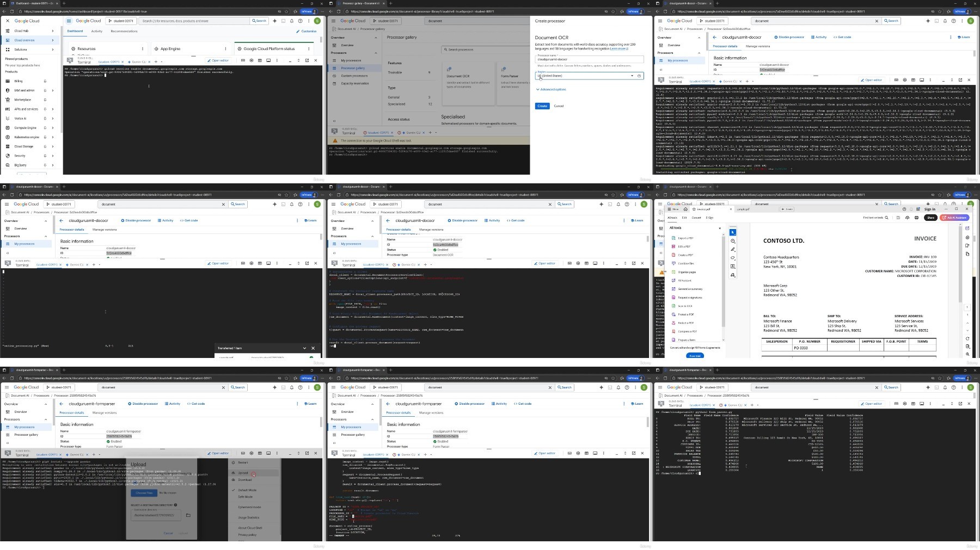Click the blue Create processor button

pyautogui.click(x=542, y=106)
